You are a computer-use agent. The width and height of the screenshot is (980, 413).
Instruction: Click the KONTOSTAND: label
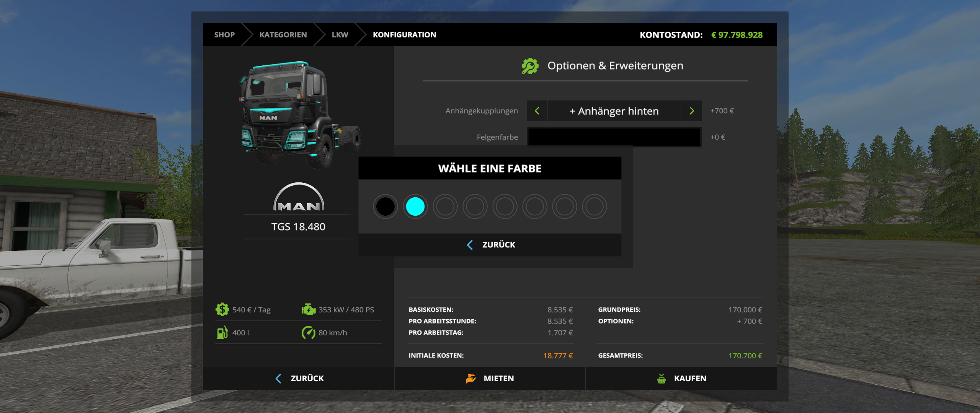click(671, 35)
